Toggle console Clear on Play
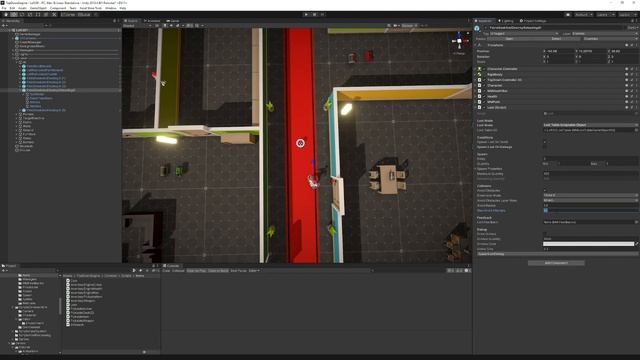Viewport: 640px width, 360px height. click(x=196, y=271)
